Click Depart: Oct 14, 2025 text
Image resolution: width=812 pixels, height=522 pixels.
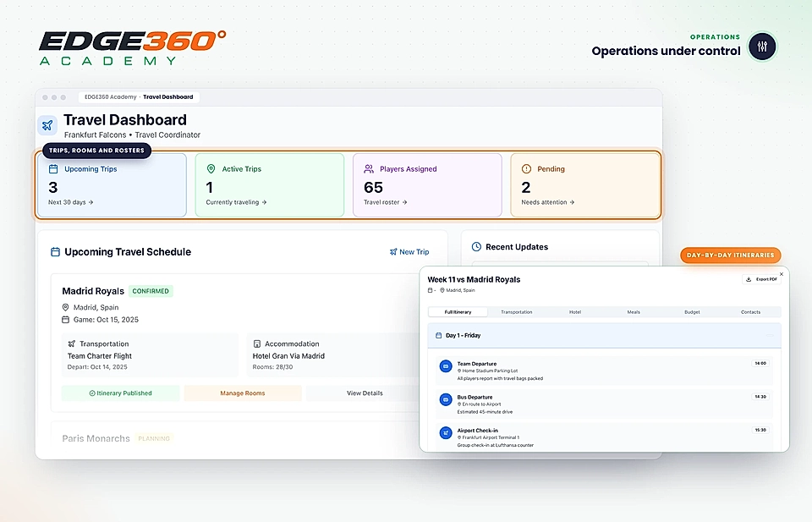pyautogui.click(x=97, y=366)
